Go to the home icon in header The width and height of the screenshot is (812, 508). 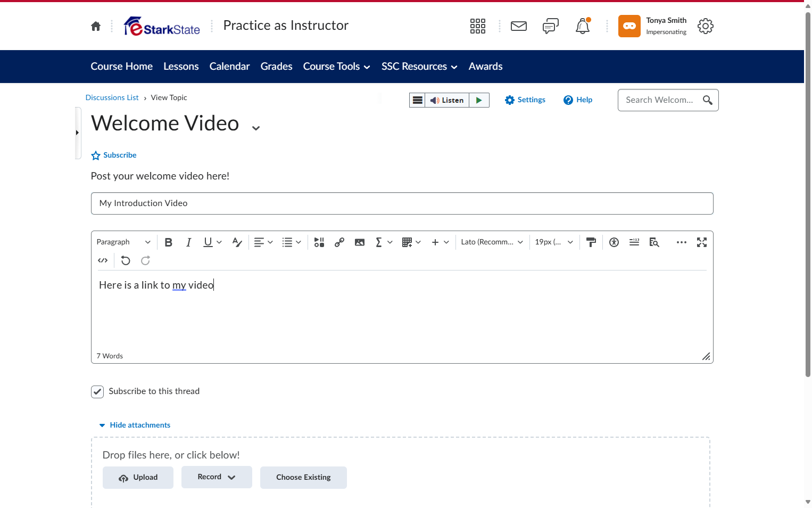96,26
